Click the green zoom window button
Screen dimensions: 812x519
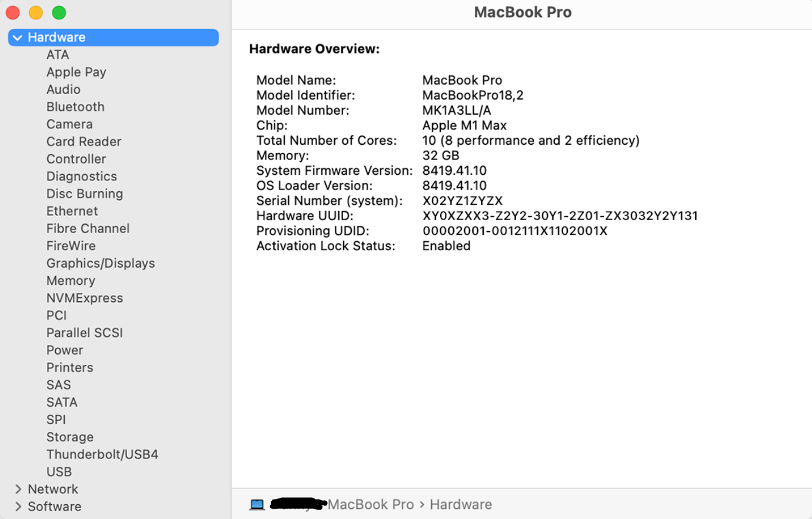click(59, 12)
